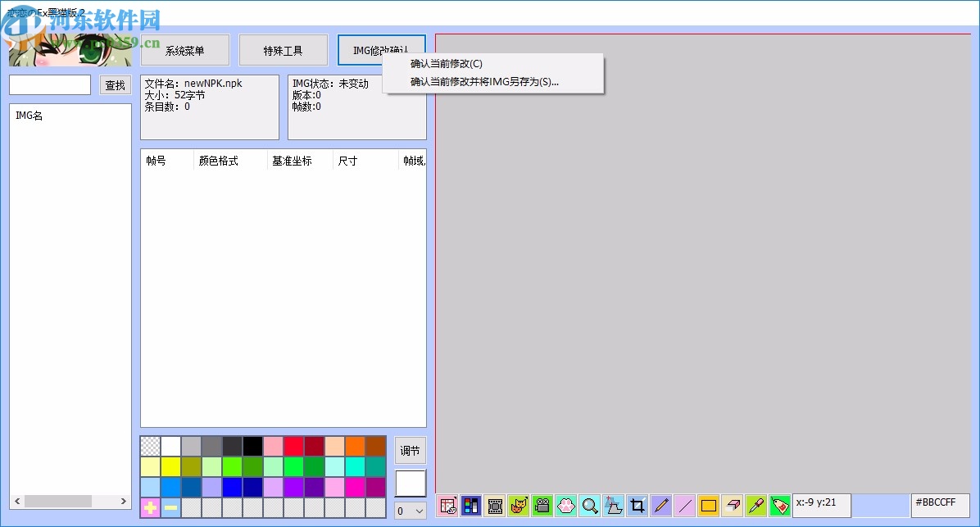This screenshot has width=980, height=527.
Task: Click the film strip frame icon
Action: [495, 506]
